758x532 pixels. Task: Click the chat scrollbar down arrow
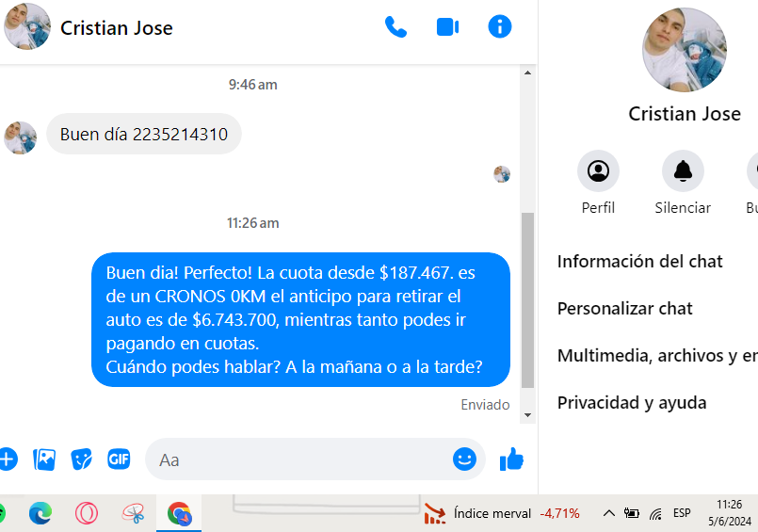coord(527,415)
